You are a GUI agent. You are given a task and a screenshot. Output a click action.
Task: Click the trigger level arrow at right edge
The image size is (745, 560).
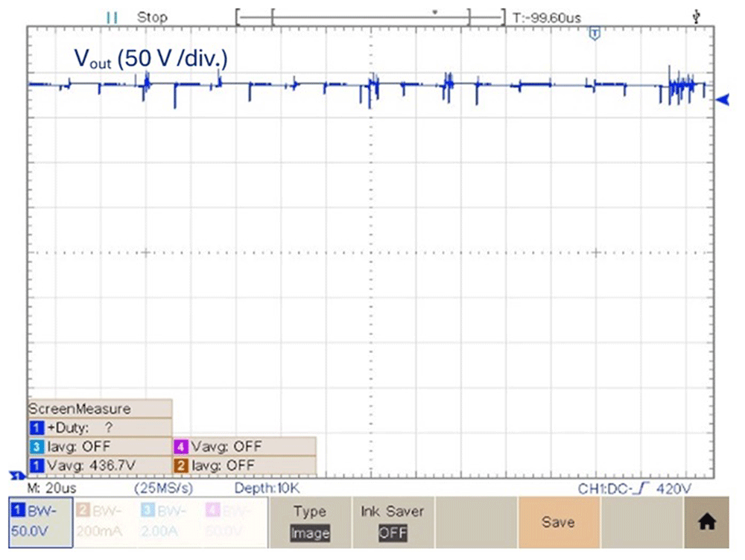point(722,99)
